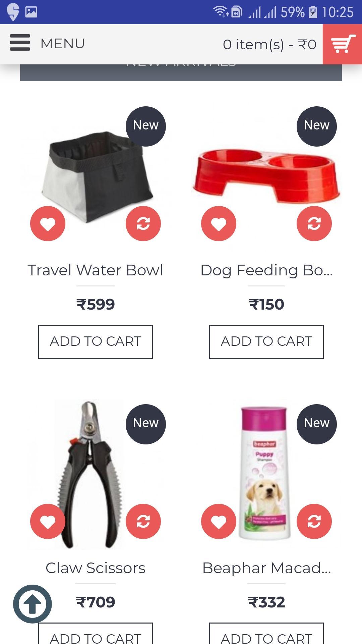The width and height of the screenshot is (362, 644).
Task: Add Travel Water Bowl to wishlist
Action: [x=48, y=223]
